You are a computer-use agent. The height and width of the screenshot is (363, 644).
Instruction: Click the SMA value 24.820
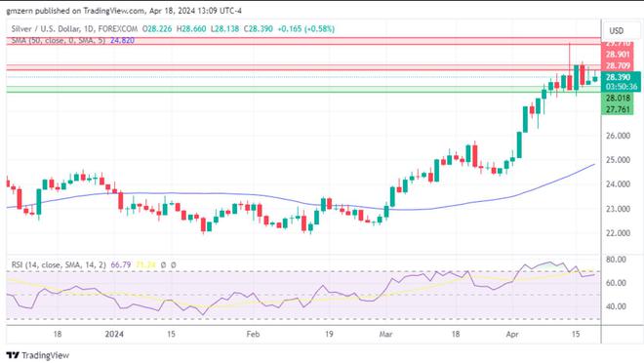[122, 40]
